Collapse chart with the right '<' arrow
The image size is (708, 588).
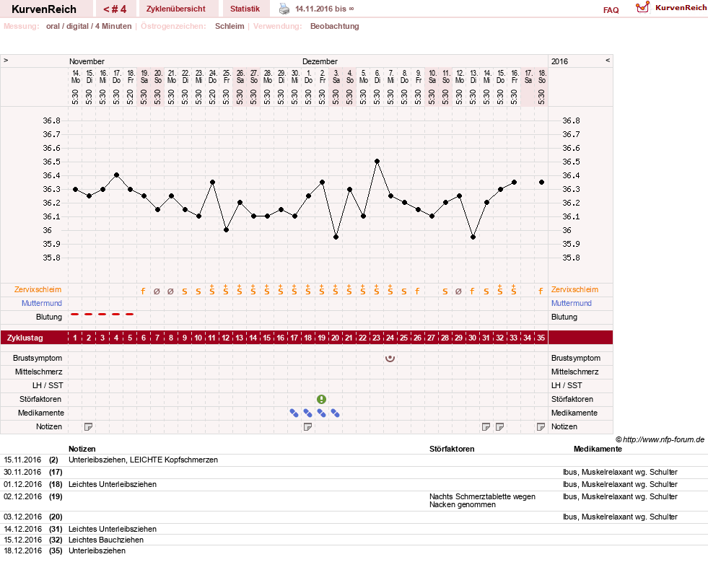pos(608,60)
